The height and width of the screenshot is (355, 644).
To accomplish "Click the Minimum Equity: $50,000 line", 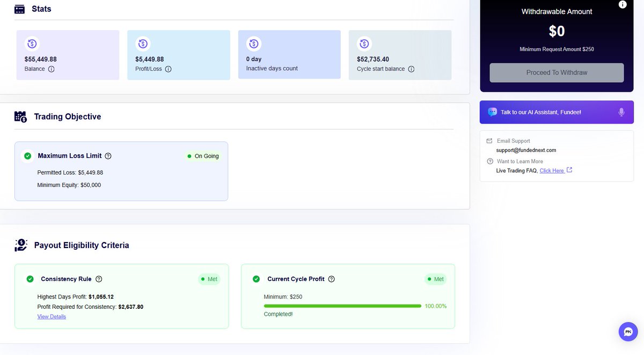I will point(69,185).
